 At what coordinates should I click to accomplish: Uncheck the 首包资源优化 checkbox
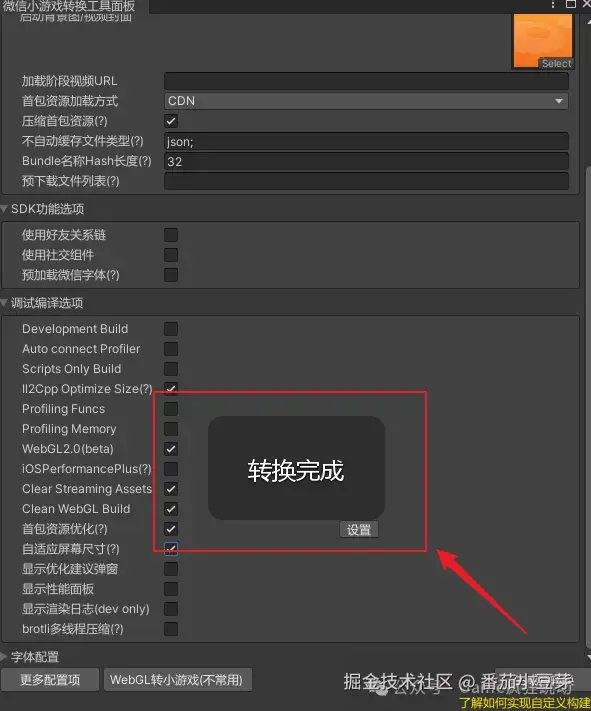pos(171,529)
